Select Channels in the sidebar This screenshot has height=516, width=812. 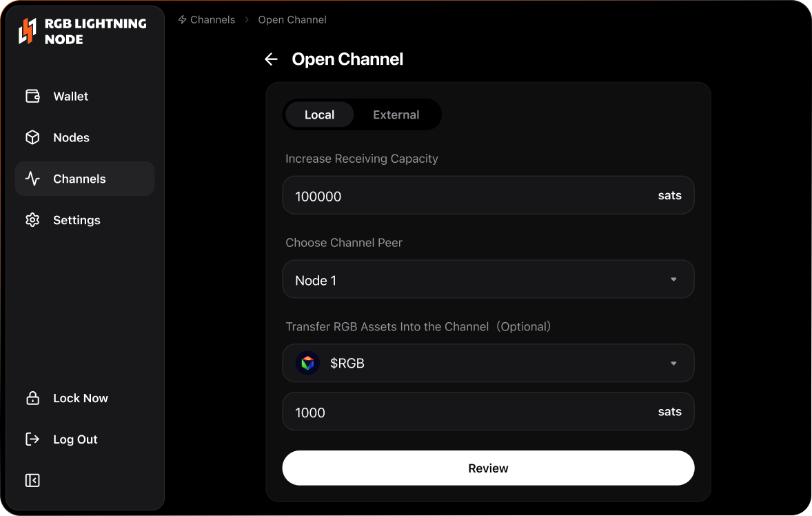[x=85, y=179]
